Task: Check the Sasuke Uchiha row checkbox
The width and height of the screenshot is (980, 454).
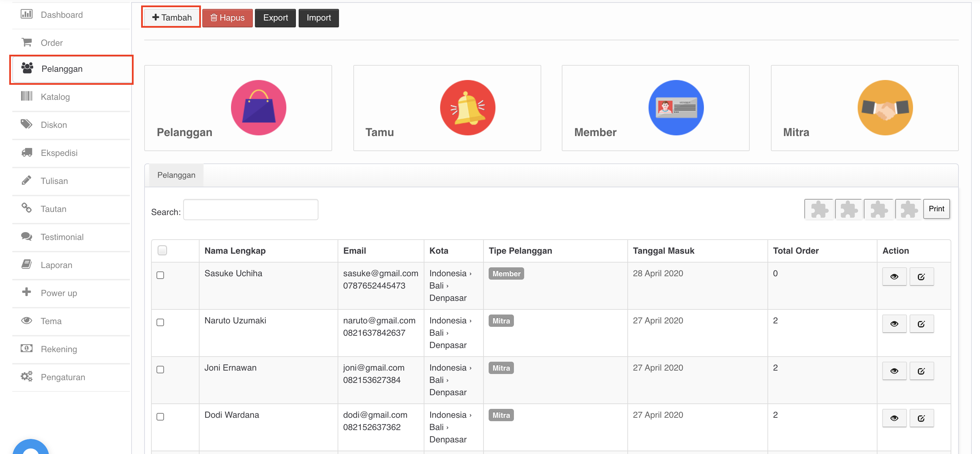Action: (160, 275)
